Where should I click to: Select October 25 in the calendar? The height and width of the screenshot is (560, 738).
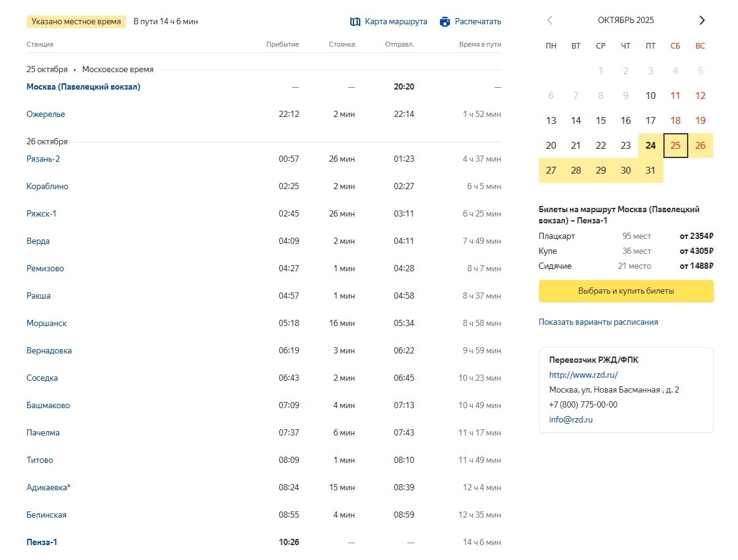click(675, 146)
